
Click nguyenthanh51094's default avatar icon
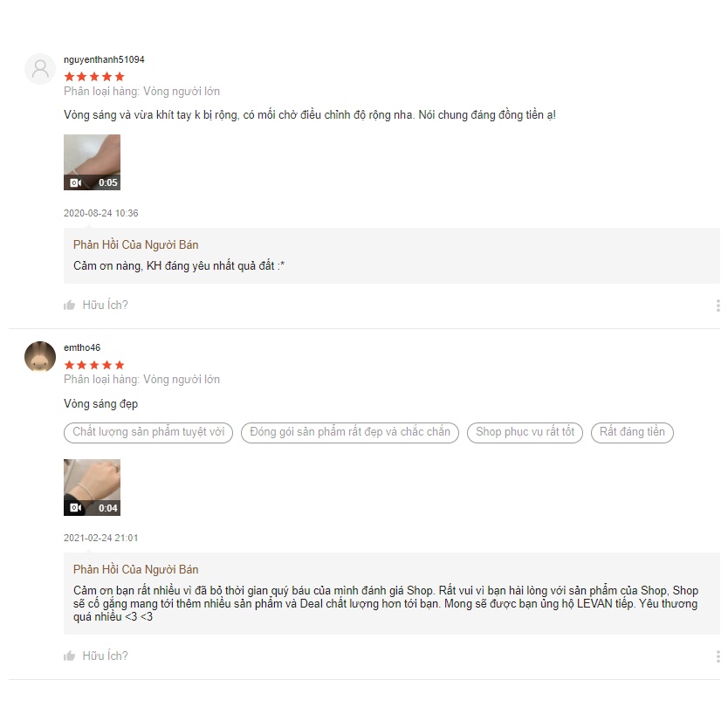point(40,69)
